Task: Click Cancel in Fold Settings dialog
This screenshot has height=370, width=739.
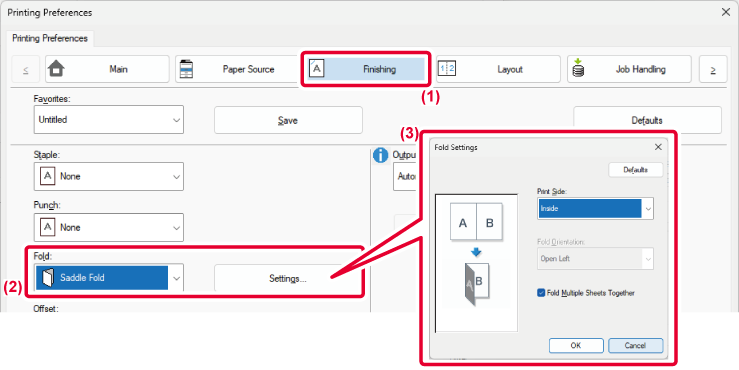Action: [x=635, y=345]
